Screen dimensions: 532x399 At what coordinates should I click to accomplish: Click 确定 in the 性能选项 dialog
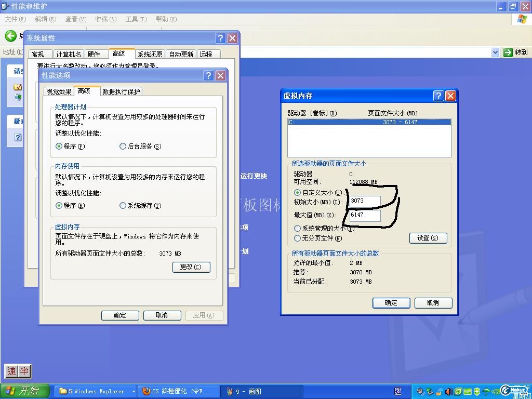[120, 315]
